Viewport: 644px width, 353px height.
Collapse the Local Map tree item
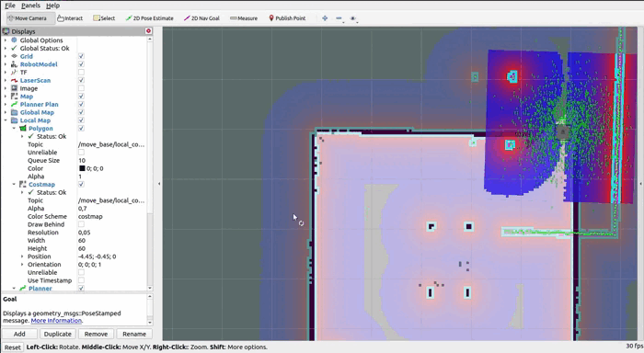pyautogui.click(x=6, y=120)
